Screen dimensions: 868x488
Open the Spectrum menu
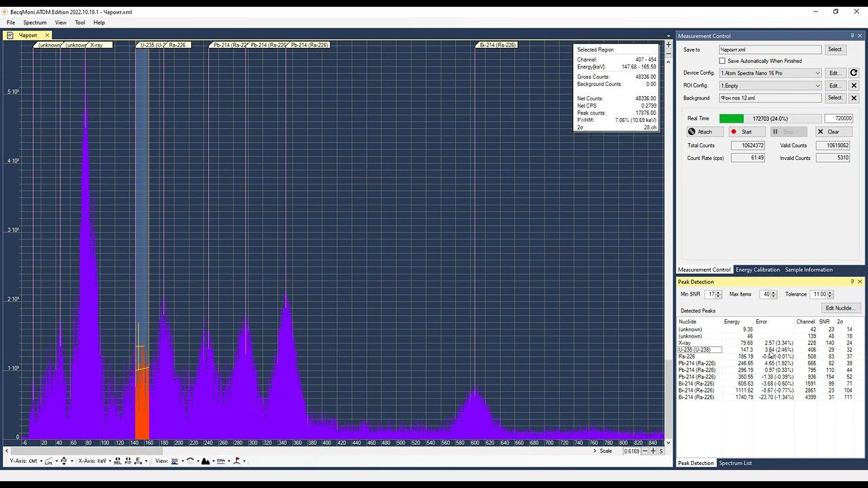[35, 22]
